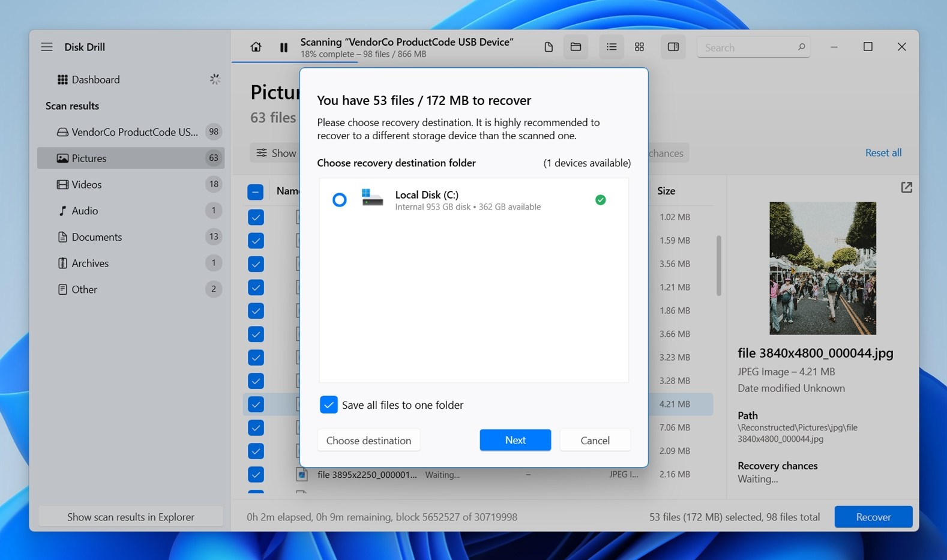Image resolution: width=947 pixels, height=560 pixels.
Task: Select the Audio category
Action: (131, 211)
